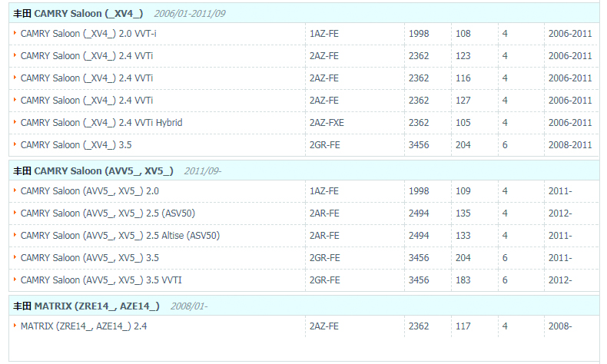Click year value 2008- in MATRIX row
The image size is (607, 364).
tap(560, 326)
